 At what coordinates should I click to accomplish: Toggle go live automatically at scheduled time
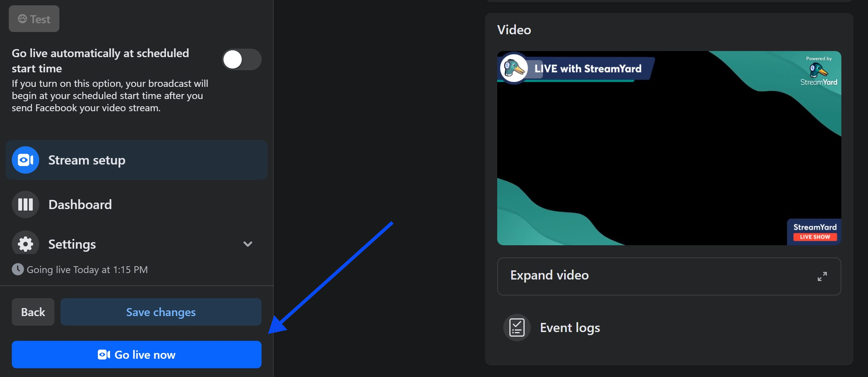(242, 59)
